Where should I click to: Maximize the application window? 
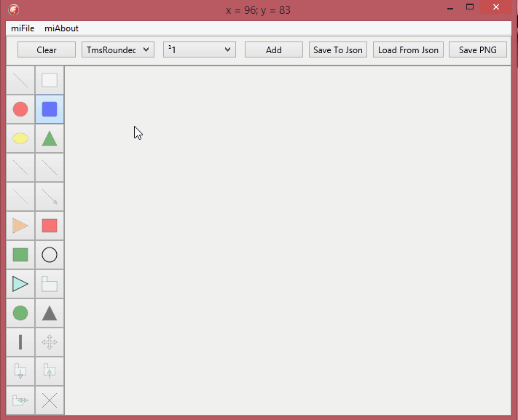(470, 7)
